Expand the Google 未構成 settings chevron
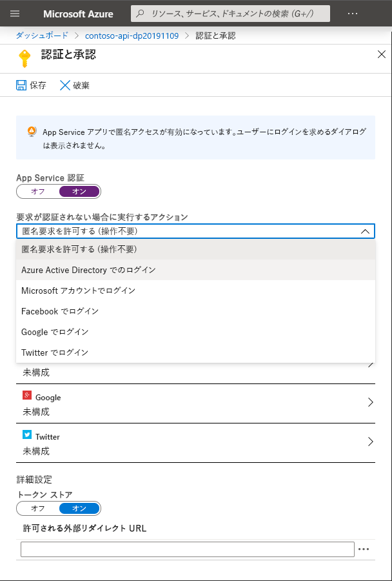Screen dimensions: 392x581 tap(371, 402)
